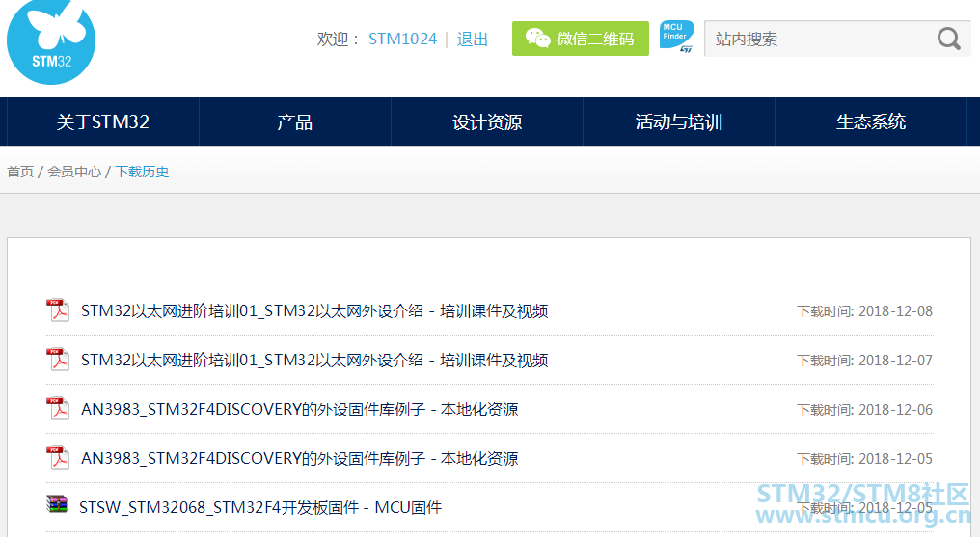Screen dimensions: 980x537
Task: Open the MCU Finder icon
Action: 677,37
